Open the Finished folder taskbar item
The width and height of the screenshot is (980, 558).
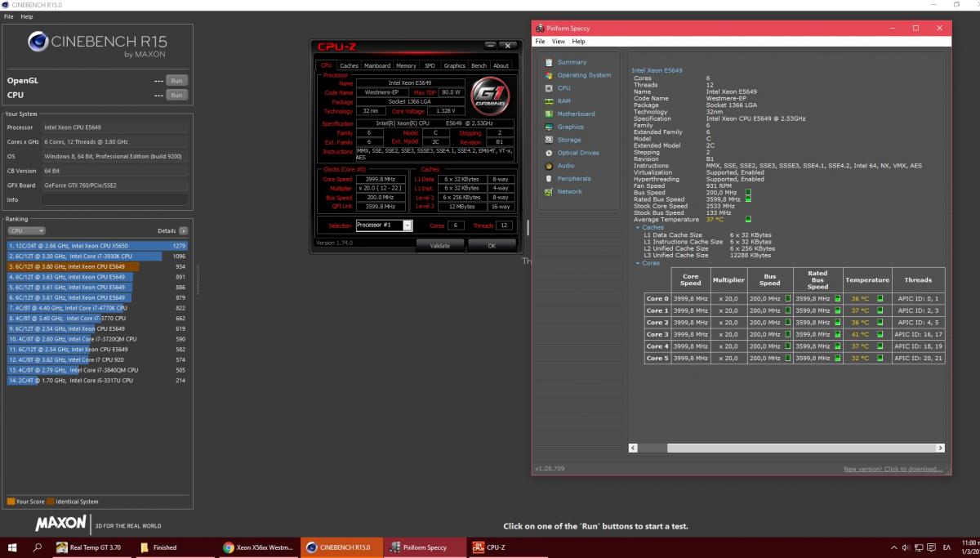pos(173,547)
